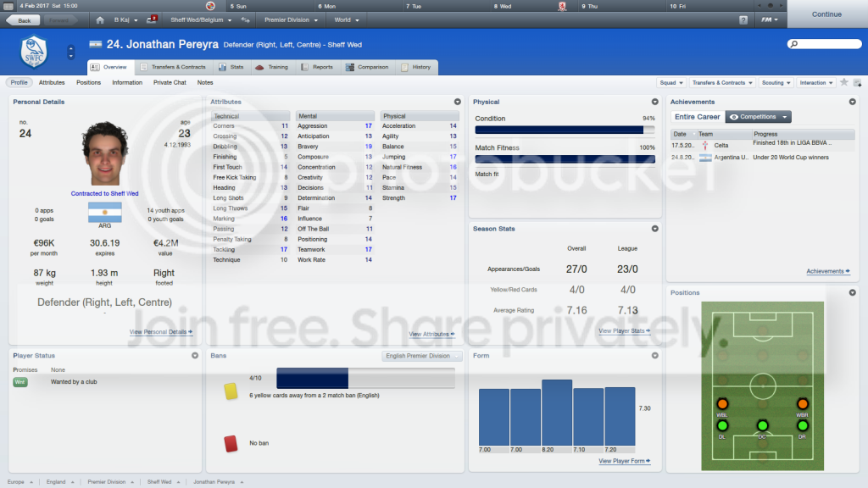Step through players with the up/down arrows
The height and width of the screenshot is (488, 868).
[71, 52]
